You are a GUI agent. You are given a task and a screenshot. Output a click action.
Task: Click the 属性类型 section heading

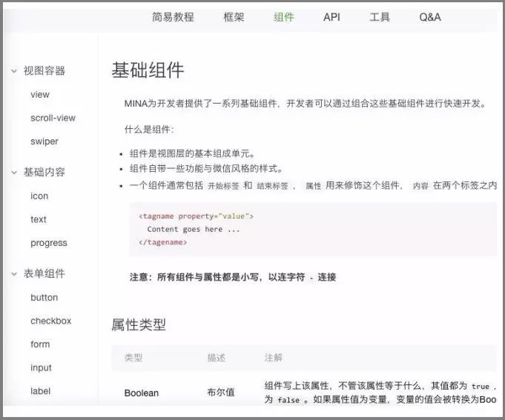coord(139,324)
